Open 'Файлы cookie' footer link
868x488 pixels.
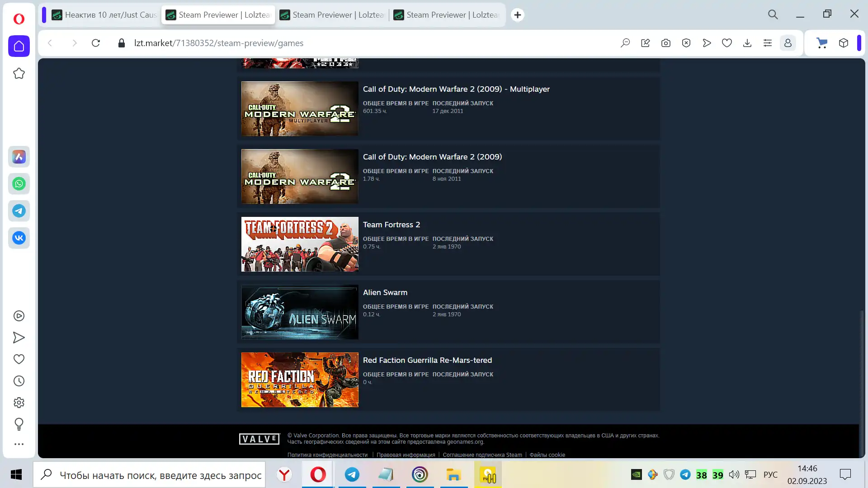click(x=547, y=455)
